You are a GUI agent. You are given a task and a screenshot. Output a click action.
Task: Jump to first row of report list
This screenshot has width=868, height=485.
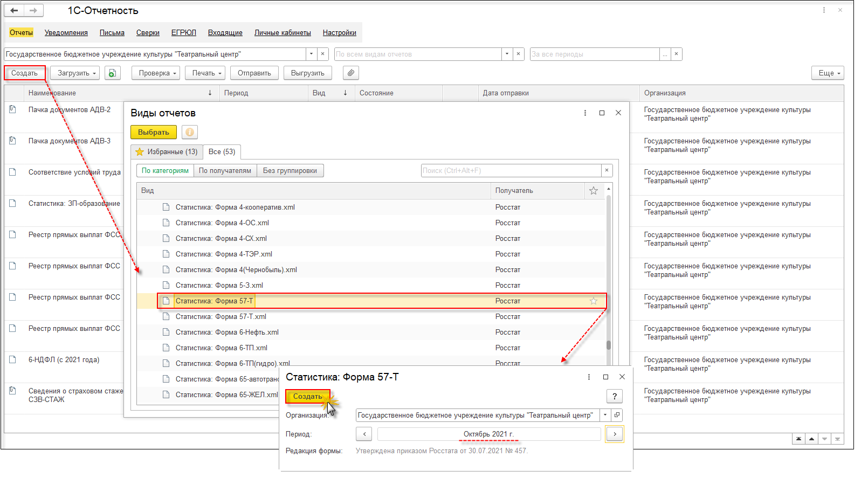(x=798, y=439)
